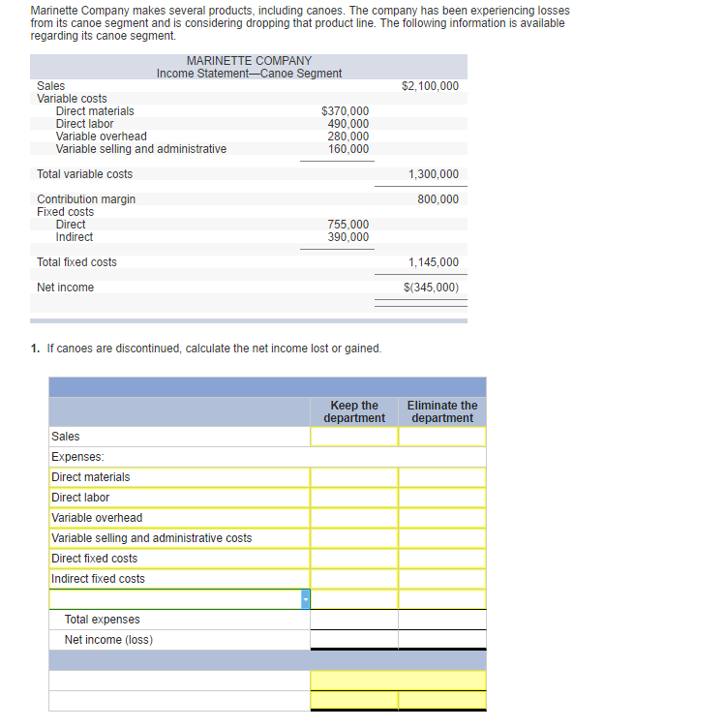Click the Total variable costs row label
Image resolution: width=725 pixels, height=728 pixels.
[x=84, y=174]
